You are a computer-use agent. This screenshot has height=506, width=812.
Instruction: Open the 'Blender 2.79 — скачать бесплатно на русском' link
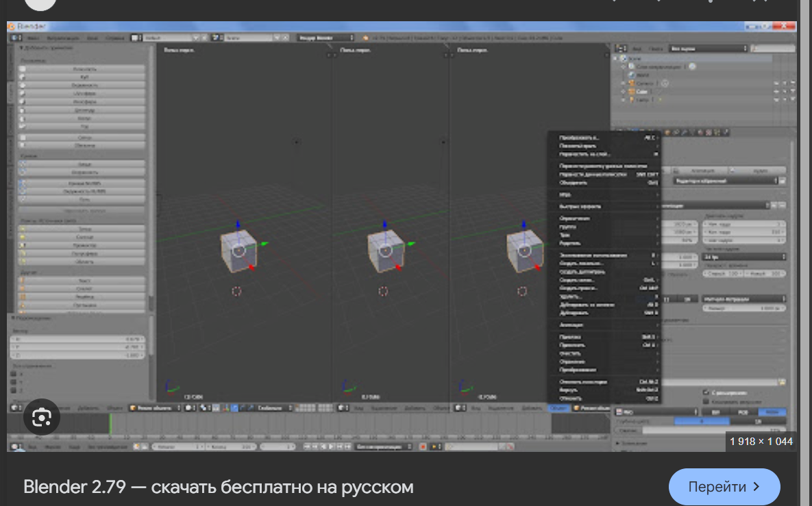coord(219,487)
